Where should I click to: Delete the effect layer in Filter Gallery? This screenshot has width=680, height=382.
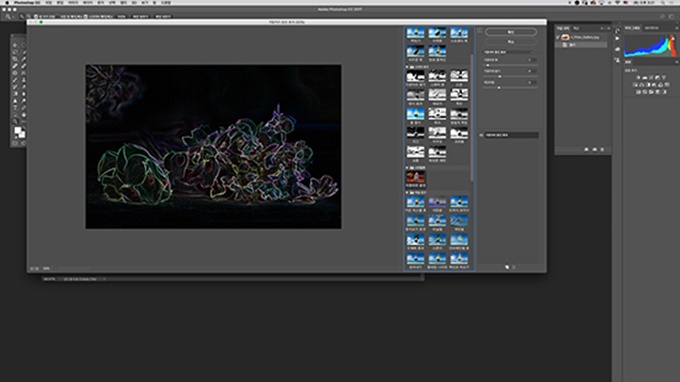(514, 267)
